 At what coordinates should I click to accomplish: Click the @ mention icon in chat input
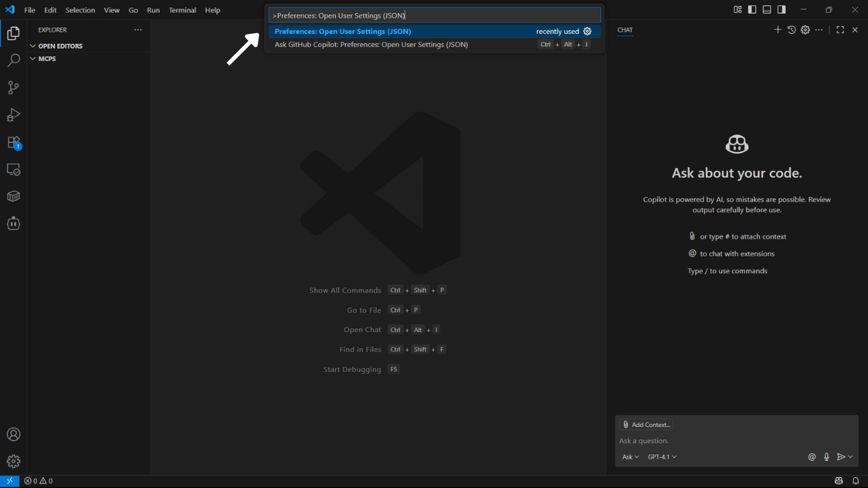[x=812, y=457]
